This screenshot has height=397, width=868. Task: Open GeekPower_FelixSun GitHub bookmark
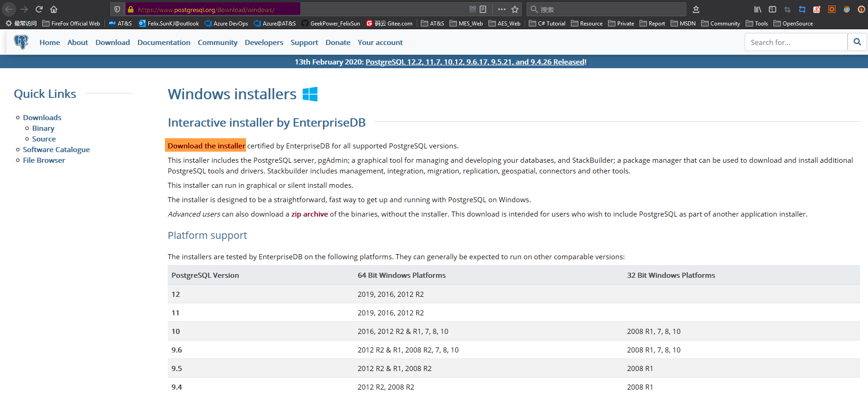point(330,23)
